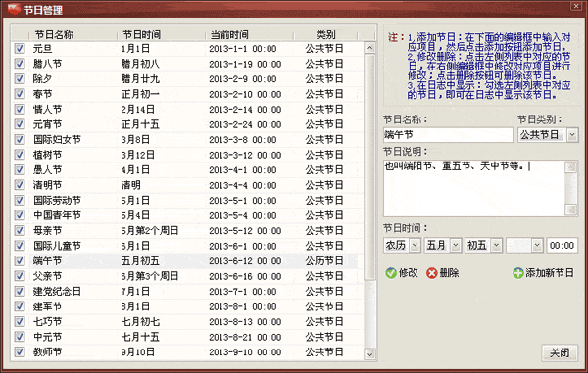Click the 关闭 button
Image resolution: width=588 pixels, height=373 pixels.
tap(560, 352)
